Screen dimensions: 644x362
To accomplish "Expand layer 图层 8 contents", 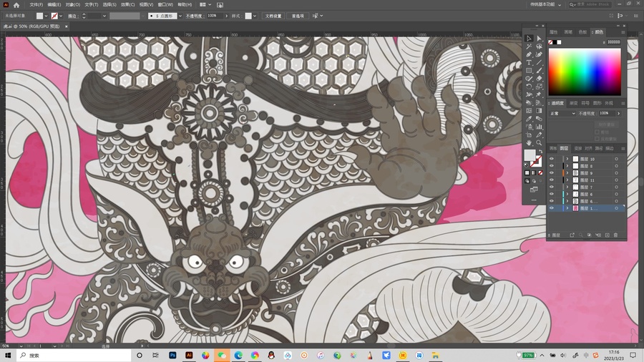I will coord(567,166).
